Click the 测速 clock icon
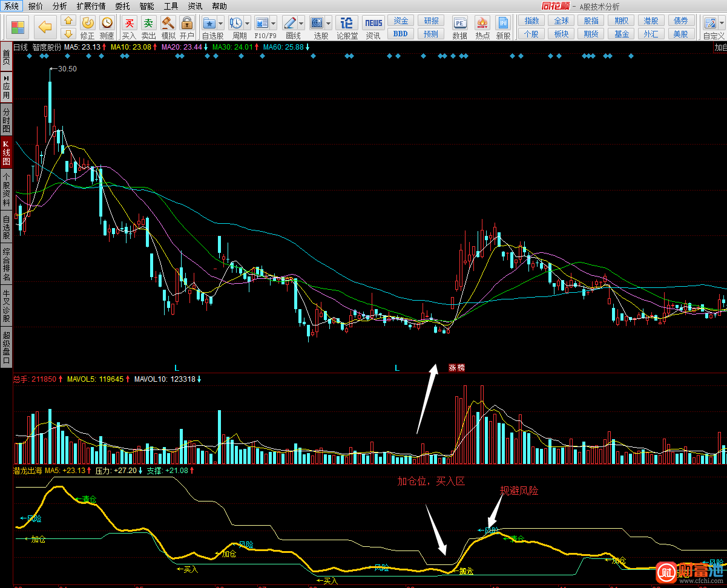The height and width of the screenshot is (588, 727). click(x=107, y=23)
